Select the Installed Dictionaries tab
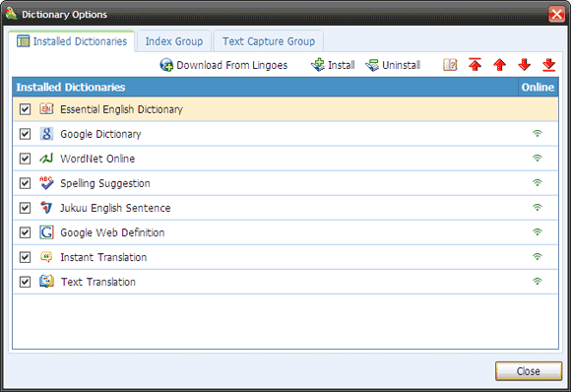 coord(72,41)
